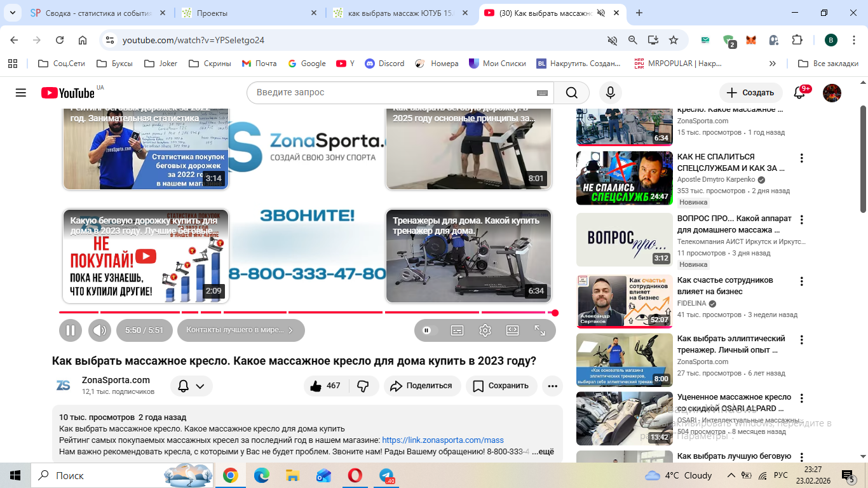Open the link.zonasporta.com/mass link
The image size is (868, 488).
443,440
